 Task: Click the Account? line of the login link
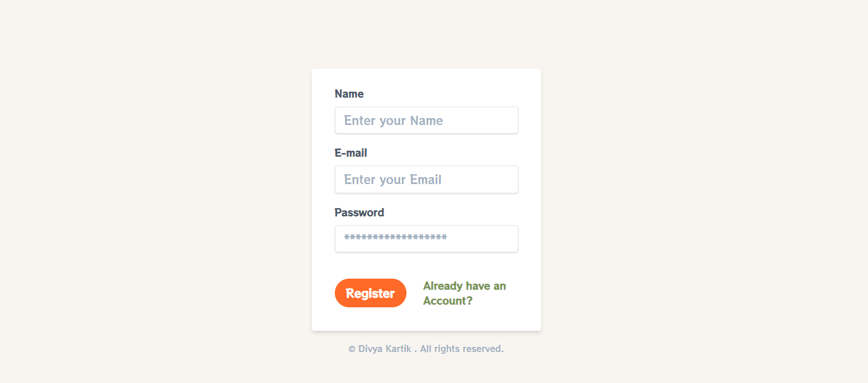[447, 300]
